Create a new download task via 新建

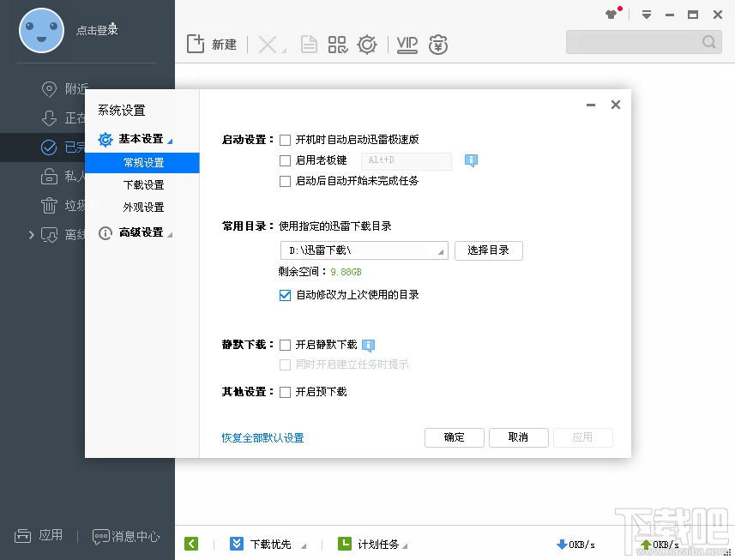click(x=212, y=44)
